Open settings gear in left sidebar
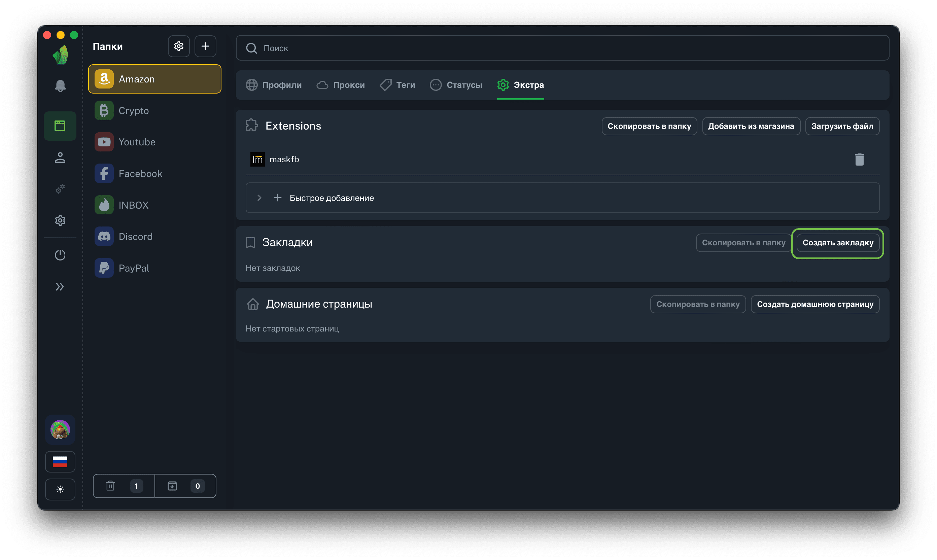 [x=60, y=220]
